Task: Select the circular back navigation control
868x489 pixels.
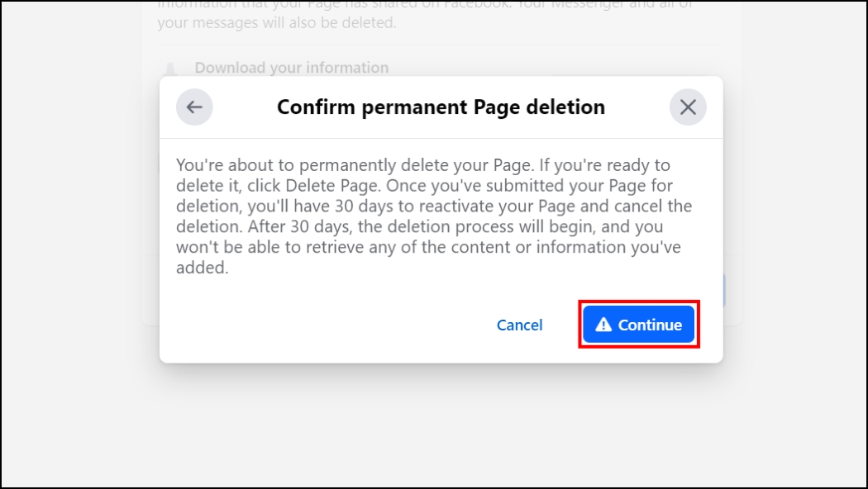Action: click(x=194, y=107)
